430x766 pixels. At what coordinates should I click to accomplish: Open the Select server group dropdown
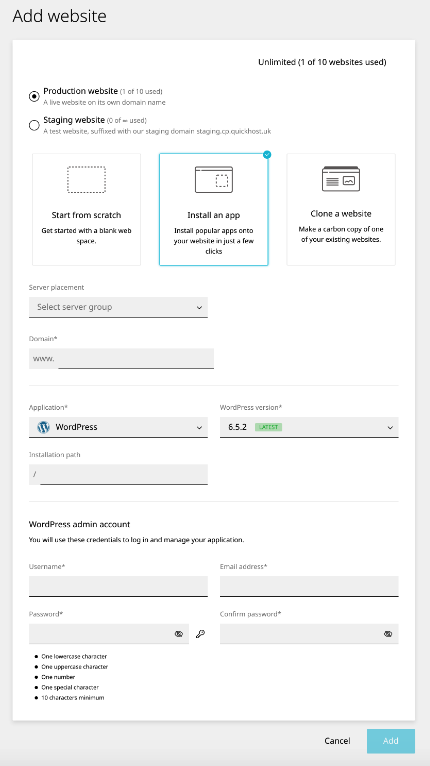pyautogui.click(x=118, y=307)
